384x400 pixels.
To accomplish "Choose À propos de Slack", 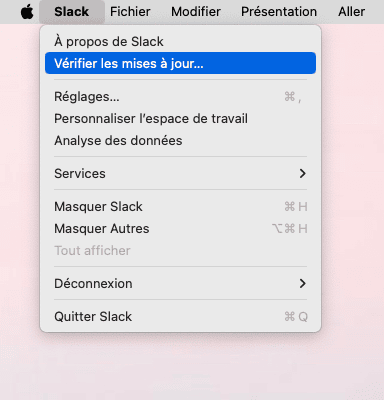I will click(180, 42).
